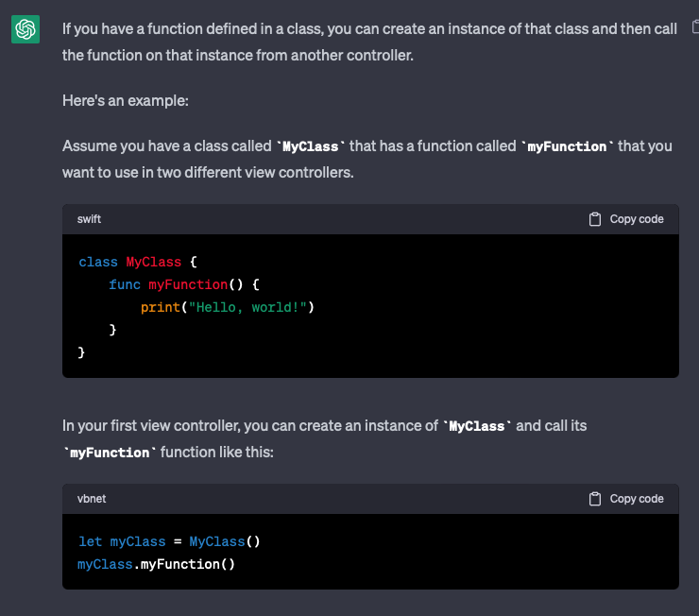Click the "Here's an example:" text
The image size is (699, 616).
126,101
